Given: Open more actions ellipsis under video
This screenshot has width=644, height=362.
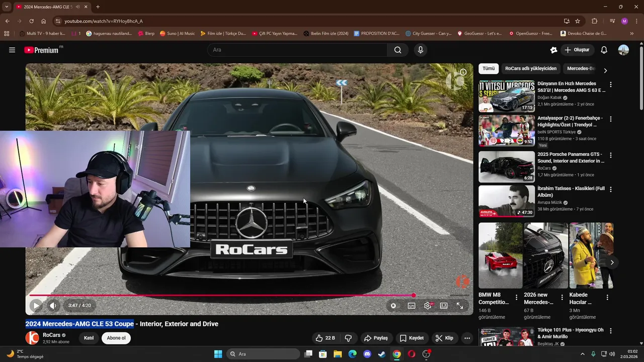Looking at the screenshot, I should click(x=467, y=338).
